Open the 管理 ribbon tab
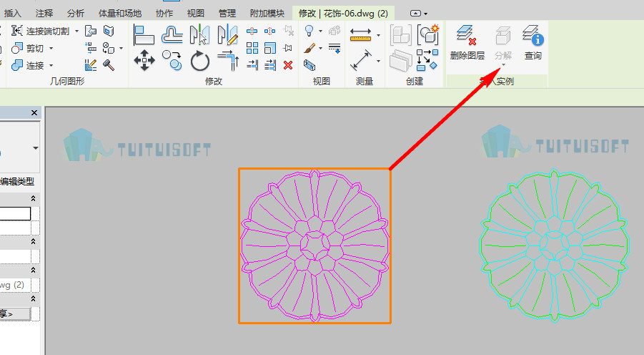 [227, 13]
